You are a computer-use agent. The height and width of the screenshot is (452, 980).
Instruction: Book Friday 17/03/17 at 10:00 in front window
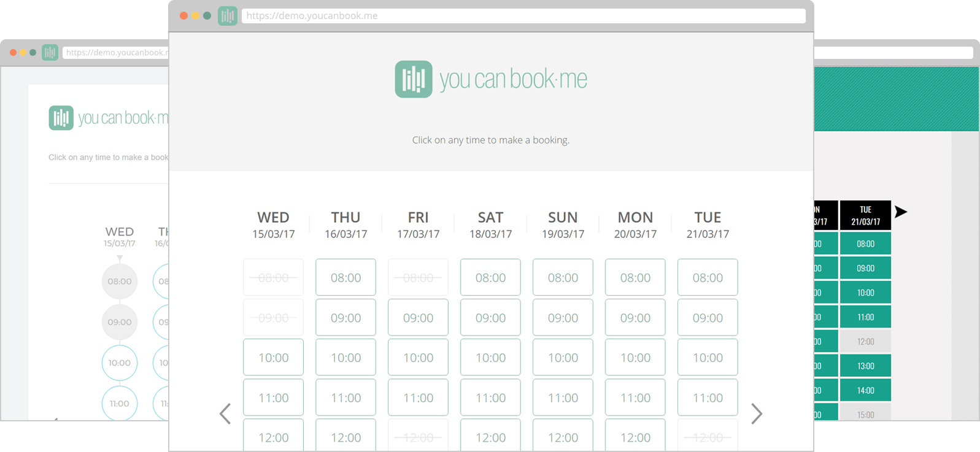419,358
